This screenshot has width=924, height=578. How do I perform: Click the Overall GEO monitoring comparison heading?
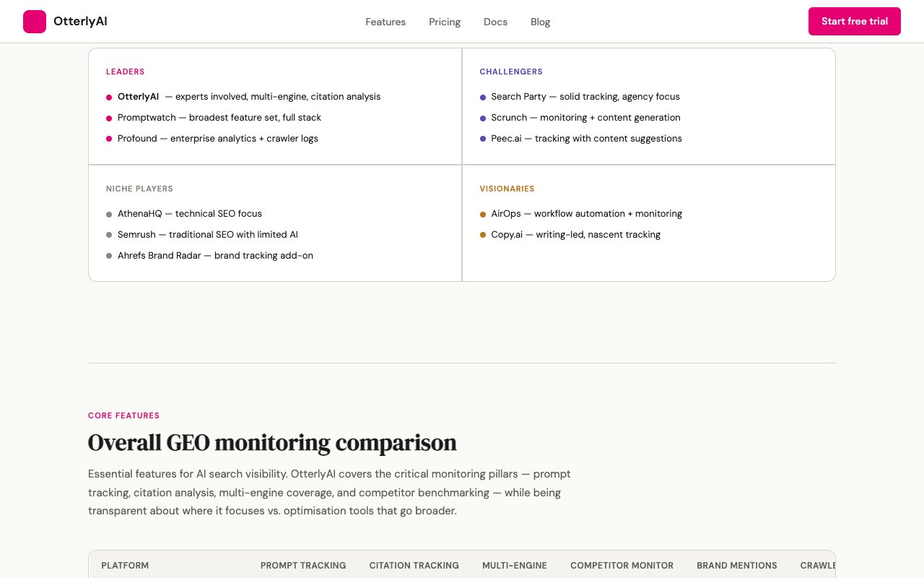pos(272,442)
